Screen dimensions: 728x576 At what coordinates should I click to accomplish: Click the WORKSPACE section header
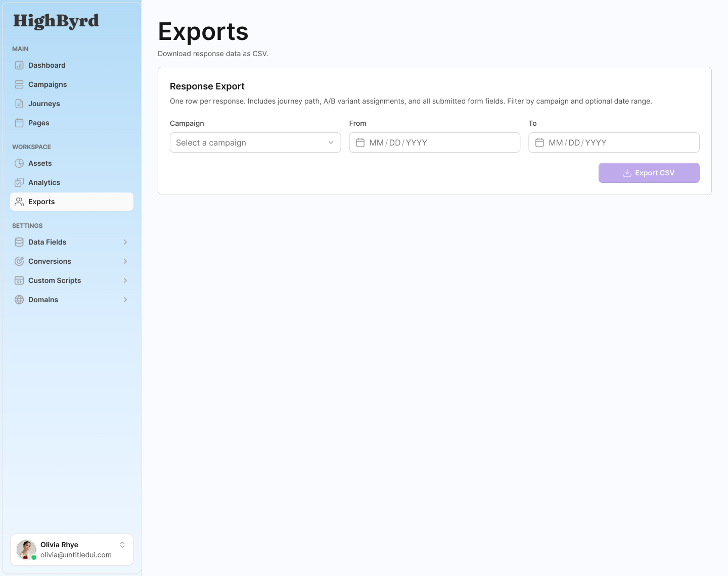[31, 147]
